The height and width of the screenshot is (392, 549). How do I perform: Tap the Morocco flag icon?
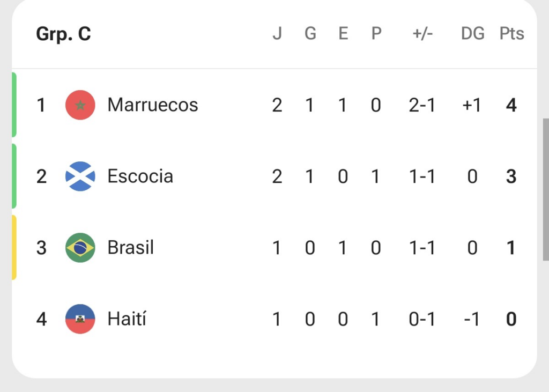tap(80, 105)
